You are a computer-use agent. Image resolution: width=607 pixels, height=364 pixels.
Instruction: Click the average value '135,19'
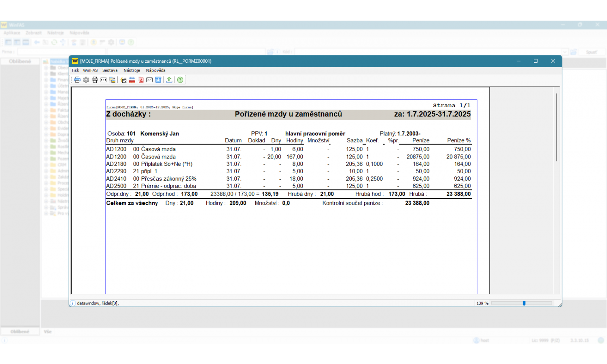(x=270, y=194)
